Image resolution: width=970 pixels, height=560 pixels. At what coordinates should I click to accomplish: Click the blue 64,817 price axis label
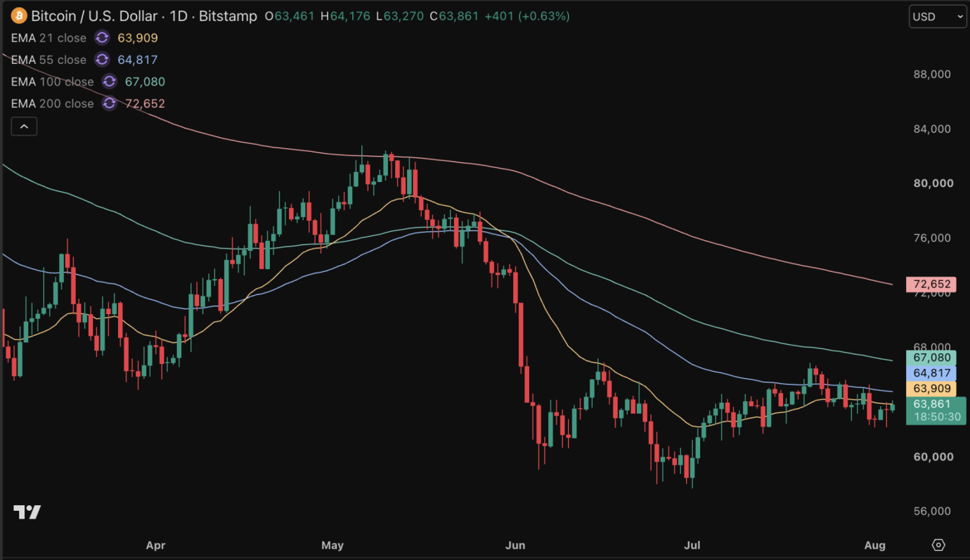pos(931,373)
